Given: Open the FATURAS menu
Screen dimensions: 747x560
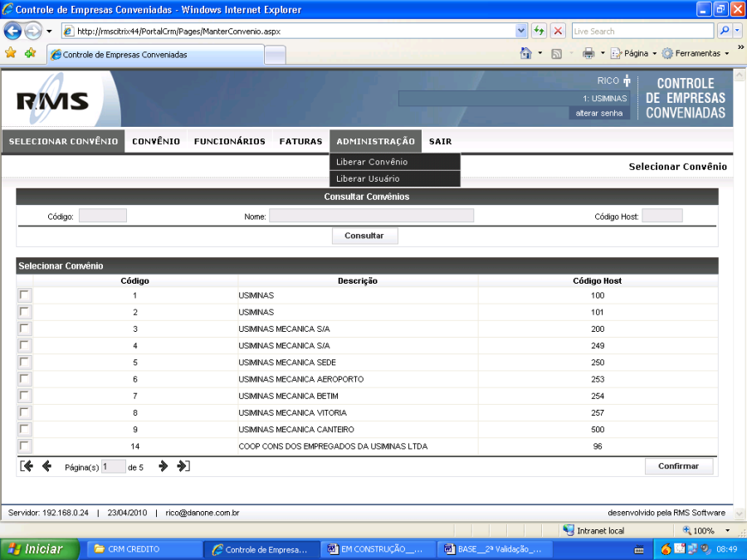Looking at the screenshot, I should (300, 141).
